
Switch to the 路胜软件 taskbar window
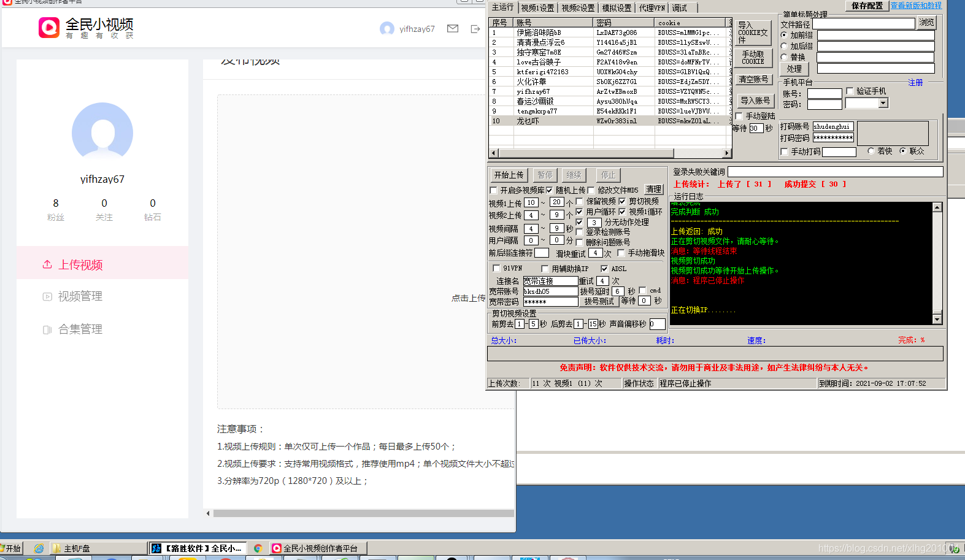[198, 548]
